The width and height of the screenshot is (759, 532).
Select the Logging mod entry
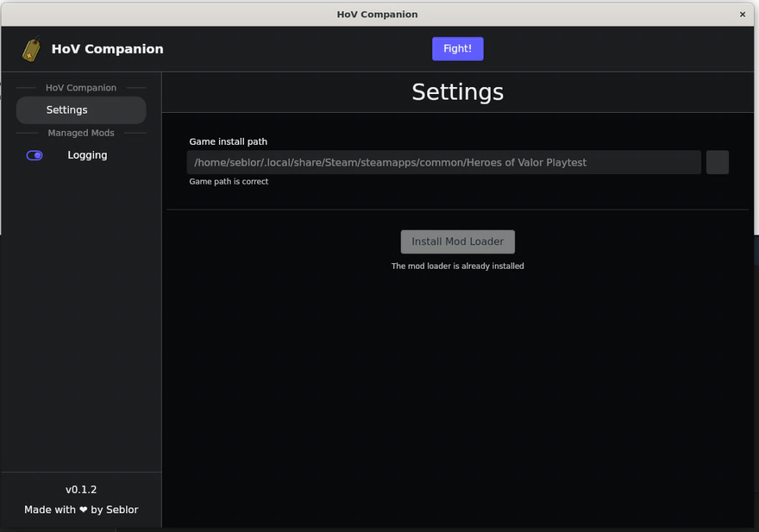(87, 155)
